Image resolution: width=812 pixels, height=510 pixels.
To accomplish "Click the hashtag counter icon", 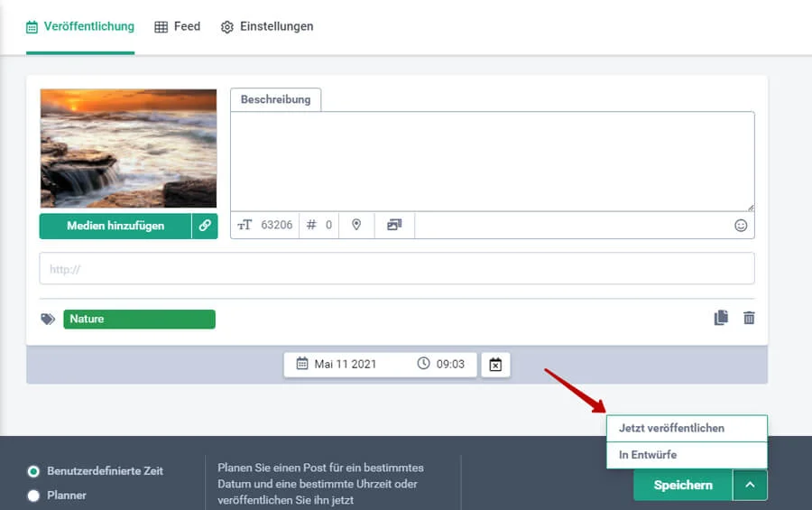I will [x=311, y=226].
